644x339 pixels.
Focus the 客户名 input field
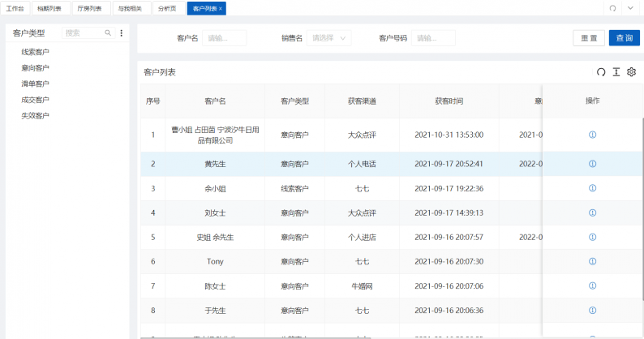click(224, 38)
